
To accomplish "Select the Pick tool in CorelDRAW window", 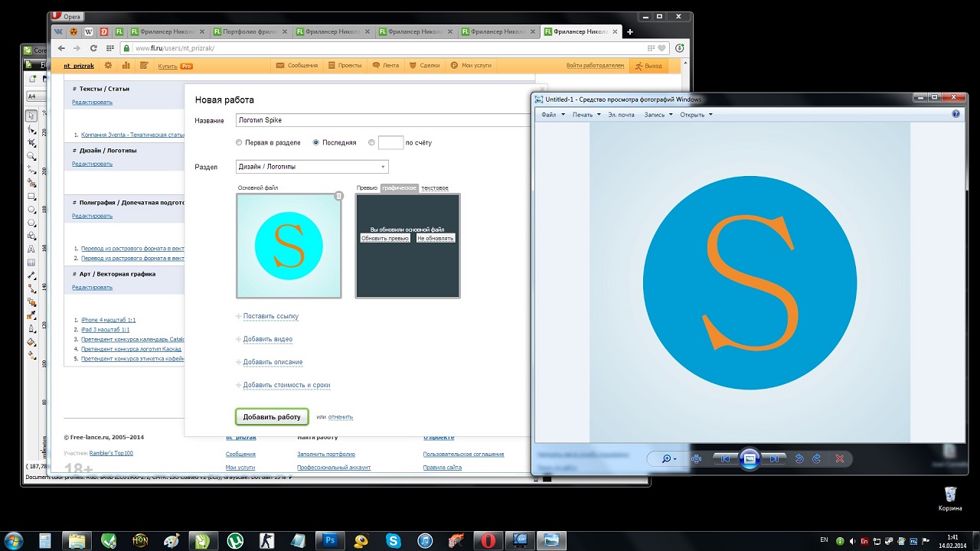I will pos(31,116).
